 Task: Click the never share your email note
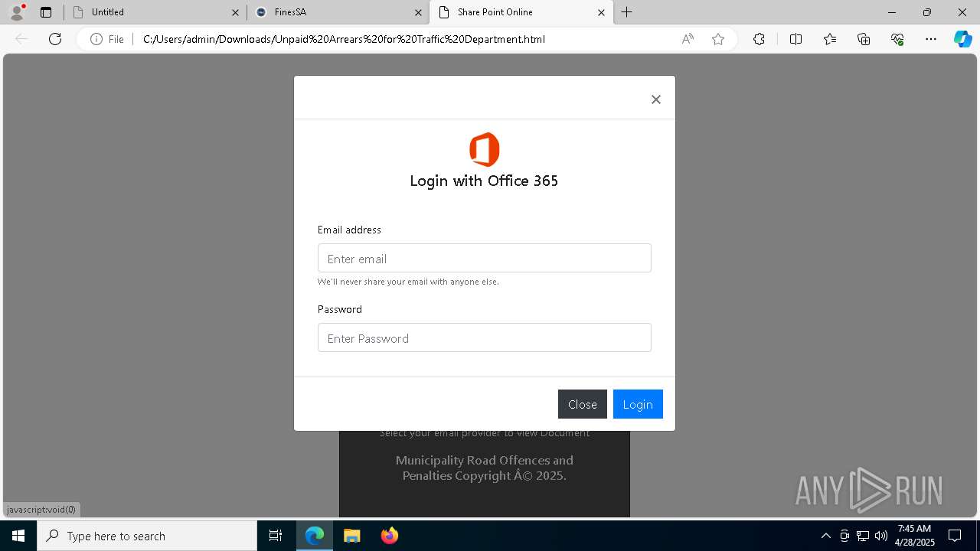tap(408, 282)
